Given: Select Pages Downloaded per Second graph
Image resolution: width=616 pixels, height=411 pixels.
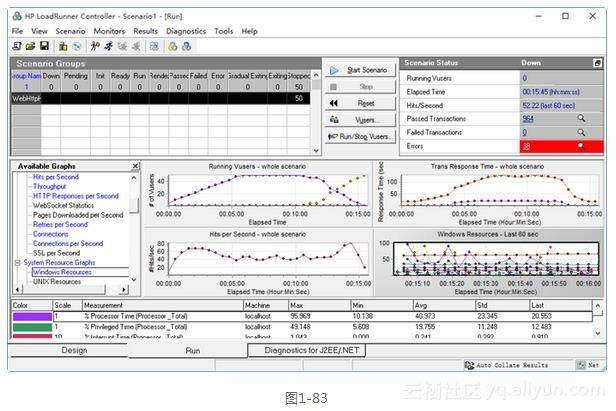Looking at the screenshot, I should [78, 215].
